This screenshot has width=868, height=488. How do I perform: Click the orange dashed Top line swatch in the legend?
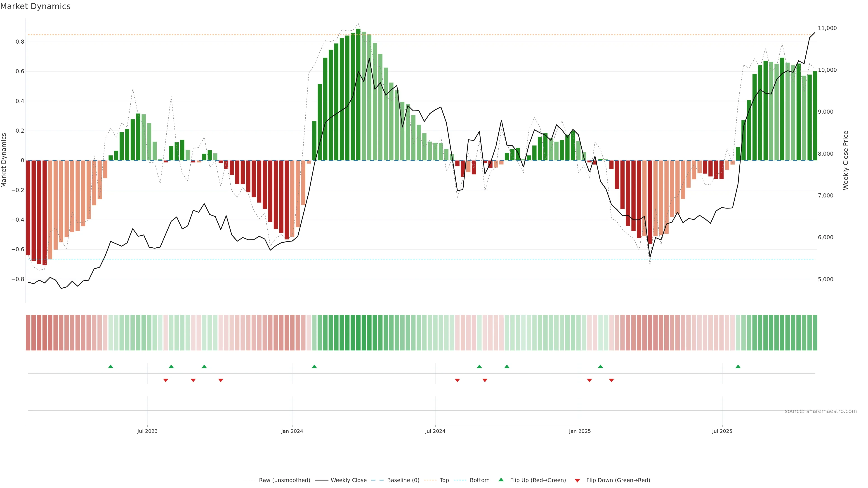tap(430, 480)
